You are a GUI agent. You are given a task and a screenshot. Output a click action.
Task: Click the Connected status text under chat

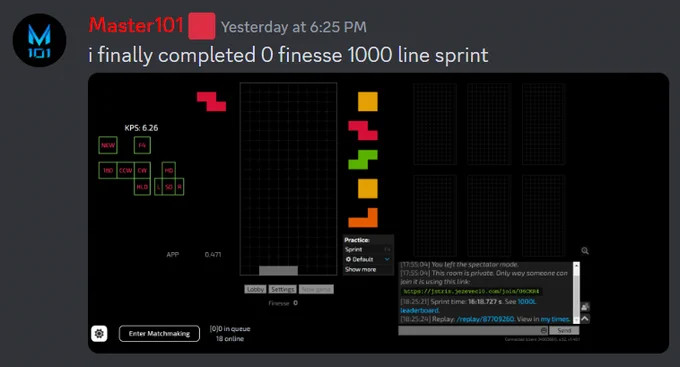click(x=542, y=339)
